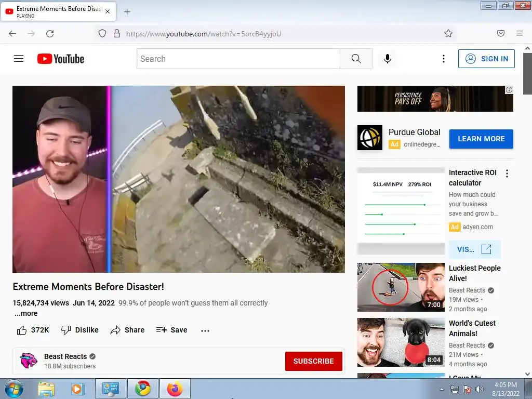Open the Windows Start menu

(x=14, y=389)
